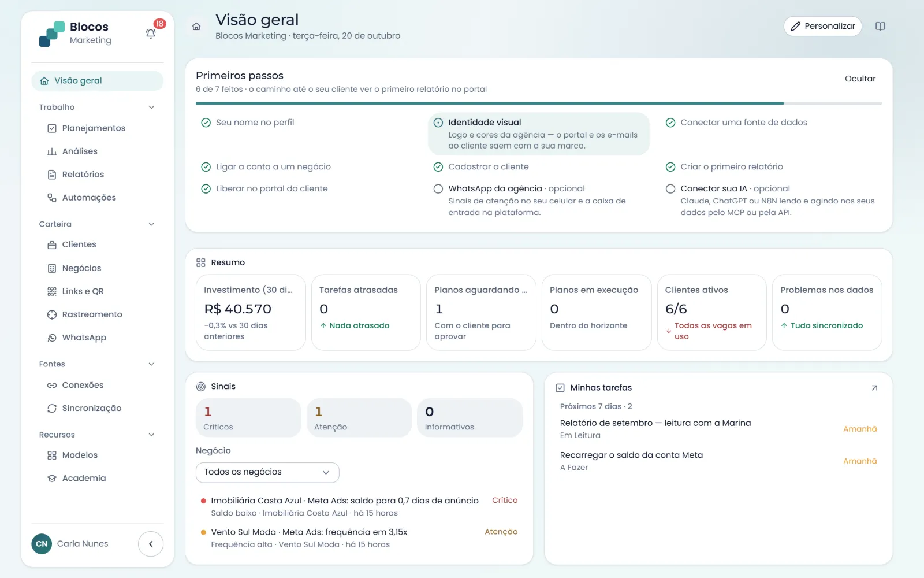Click the Personalizar button

[x=822, y=26]
